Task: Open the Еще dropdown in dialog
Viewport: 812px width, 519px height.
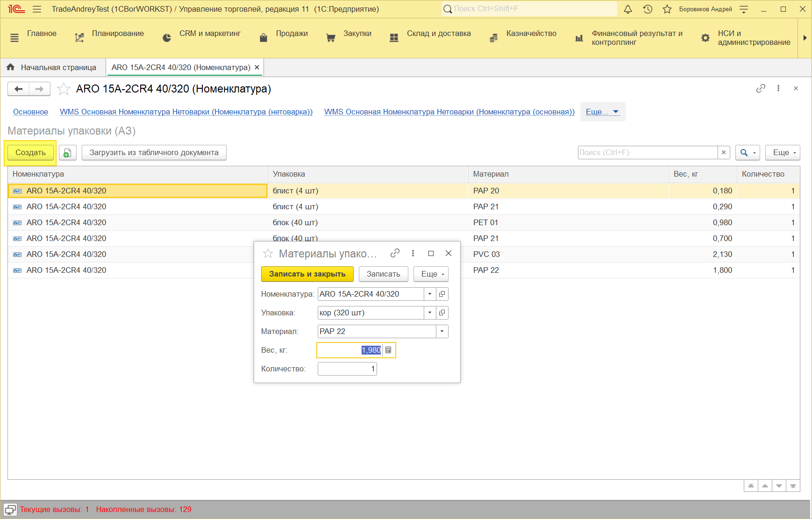Action: tap(431, 274)
